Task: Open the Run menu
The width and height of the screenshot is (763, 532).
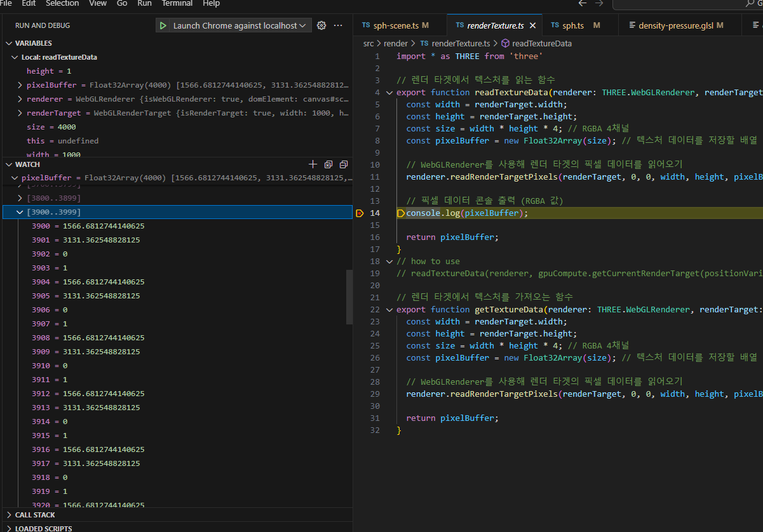Action: [144, 3]
